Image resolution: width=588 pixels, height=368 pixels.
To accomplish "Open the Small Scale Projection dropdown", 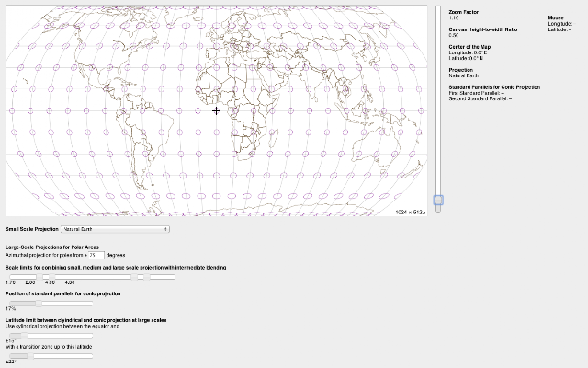I will pos(115,229).
